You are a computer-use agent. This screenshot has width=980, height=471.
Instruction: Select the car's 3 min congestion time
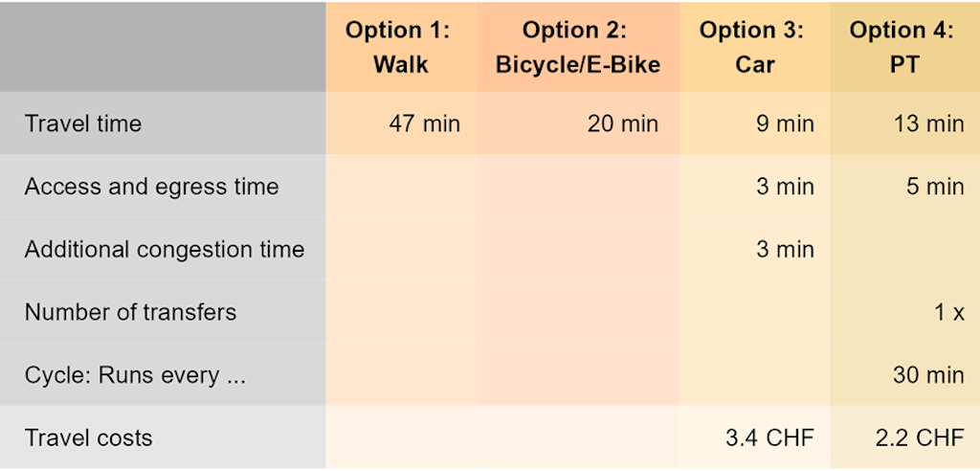coord(785,250)
